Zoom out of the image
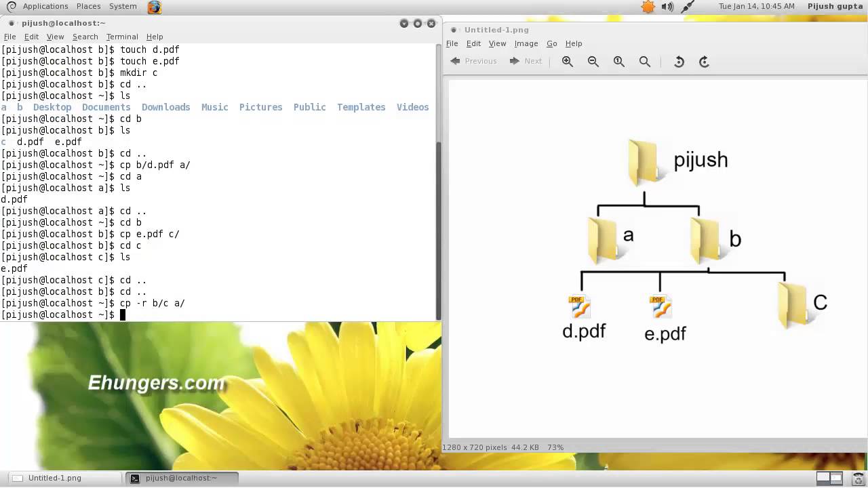Screen dimensions: 868x488 click(x=593, y=62)
